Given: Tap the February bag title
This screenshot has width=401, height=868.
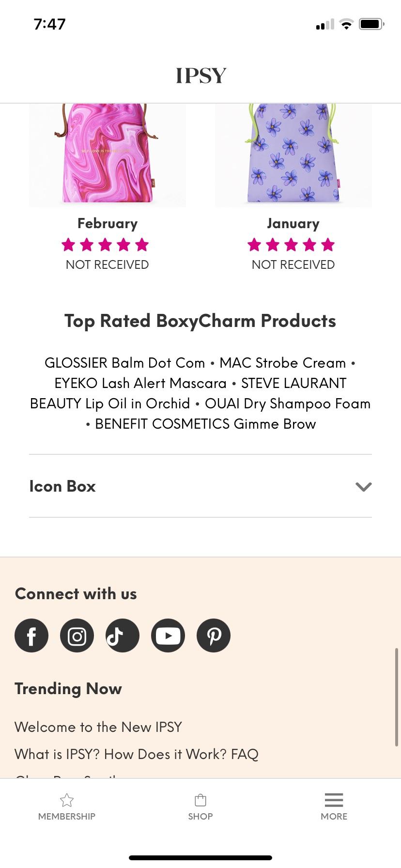Looking at the screenshot, I should (108, 223).
